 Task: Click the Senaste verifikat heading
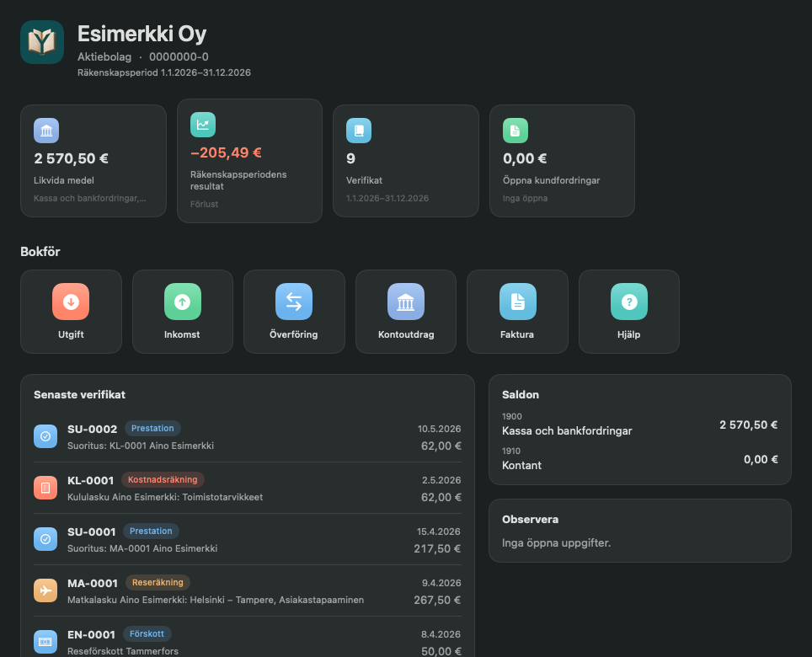(x=80, y=394)
